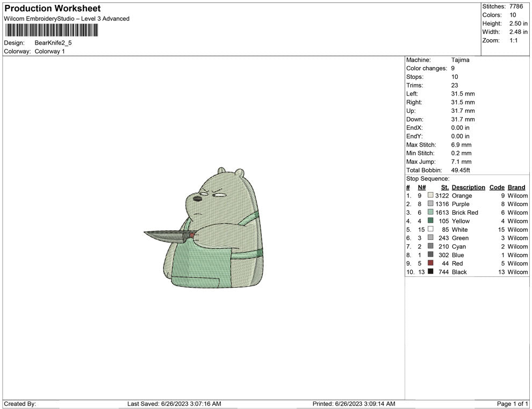Click stitch count 243 in Green row
This screenshot has width=532, height=409.
coord(444,238)
